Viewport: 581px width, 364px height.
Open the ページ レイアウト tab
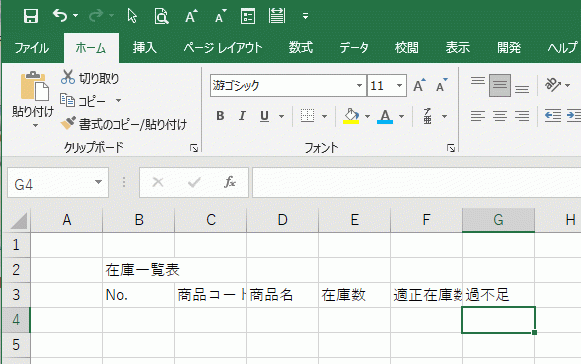(223, 48)
